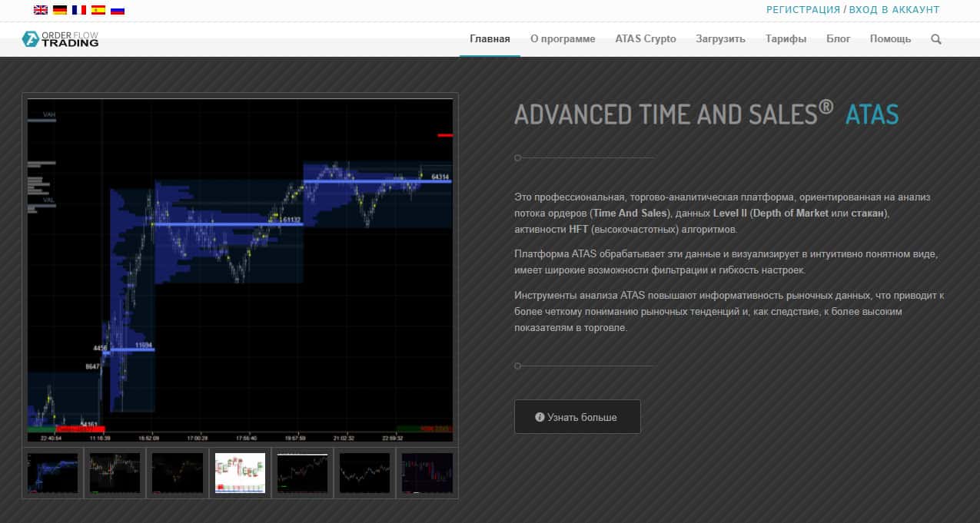Switch language to English flag

pos(41,10)
